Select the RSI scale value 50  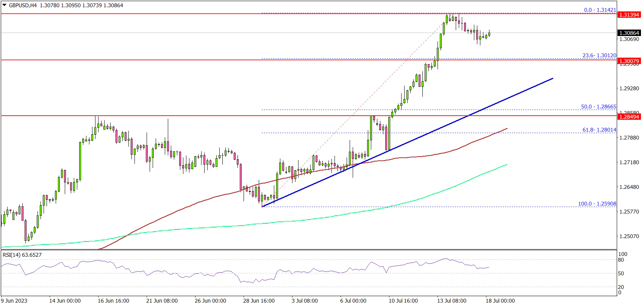click(x=621, y=273)
